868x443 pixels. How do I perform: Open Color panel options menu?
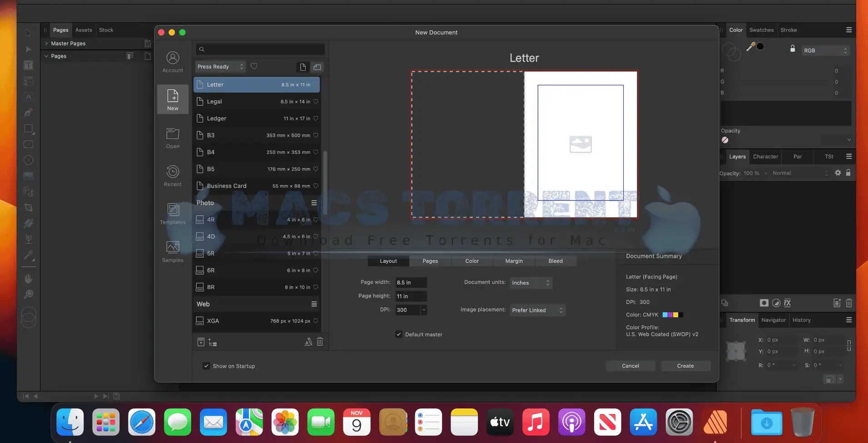tap(849, 30)
